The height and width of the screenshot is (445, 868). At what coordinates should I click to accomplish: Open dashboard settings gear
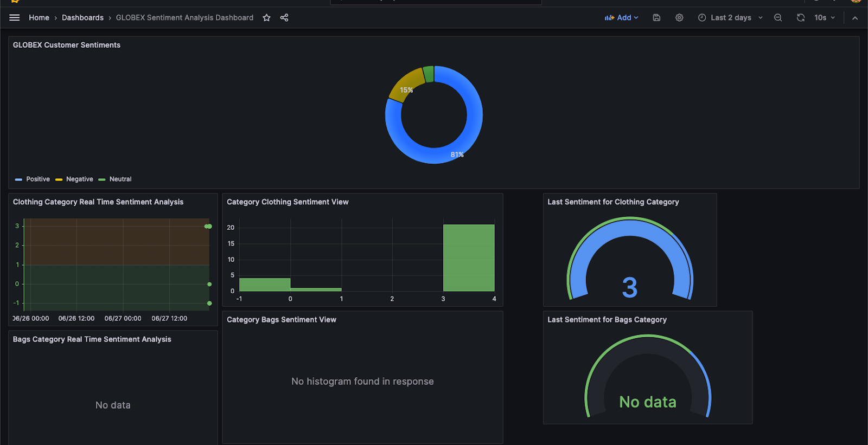coord(679,18)
